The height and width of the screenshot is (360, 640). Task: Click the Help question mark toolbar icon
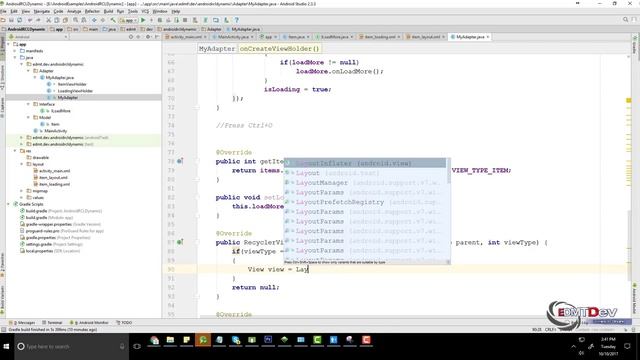[236, 20]
